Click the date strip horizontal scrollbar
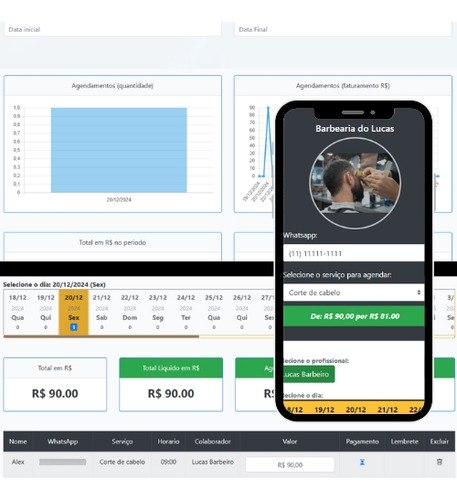457x500 pixels. coord(101,337)
